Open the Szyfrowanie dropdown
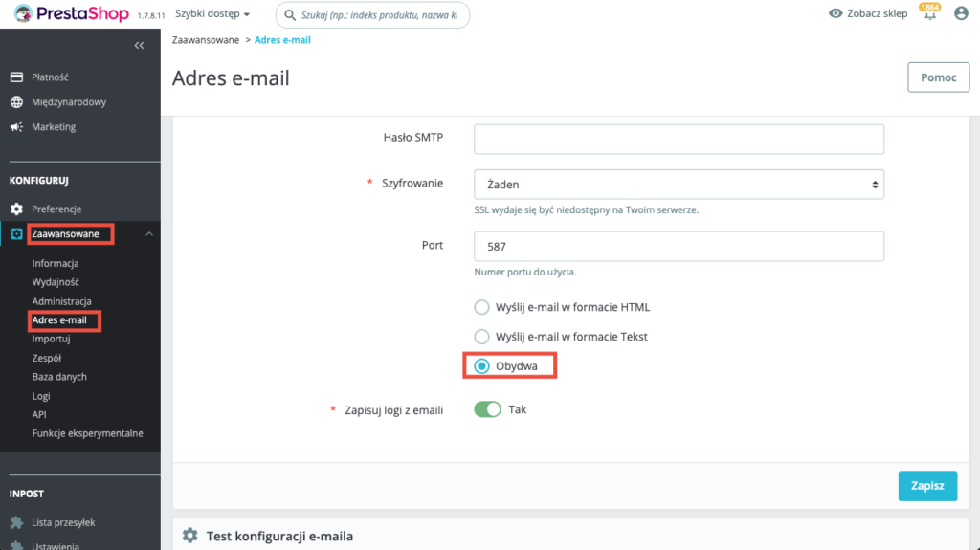Viewport: 980px width, 550px height. coord(679,185)
